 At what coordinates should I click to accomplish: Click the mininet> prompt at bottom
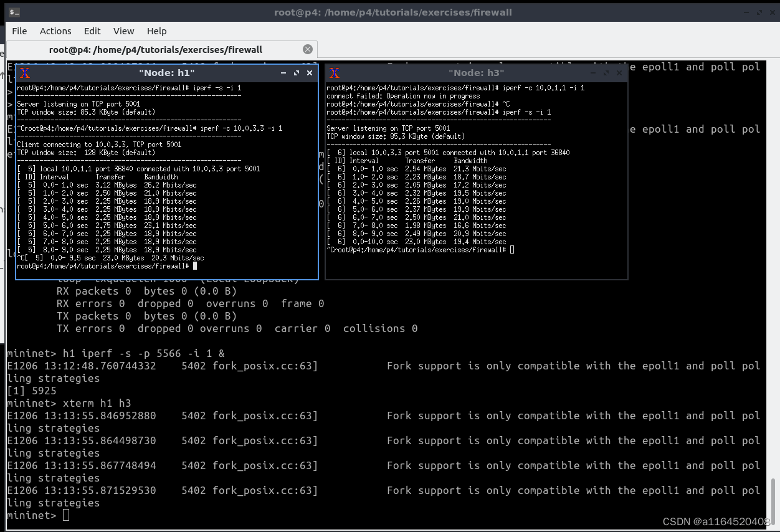point(31,515)
